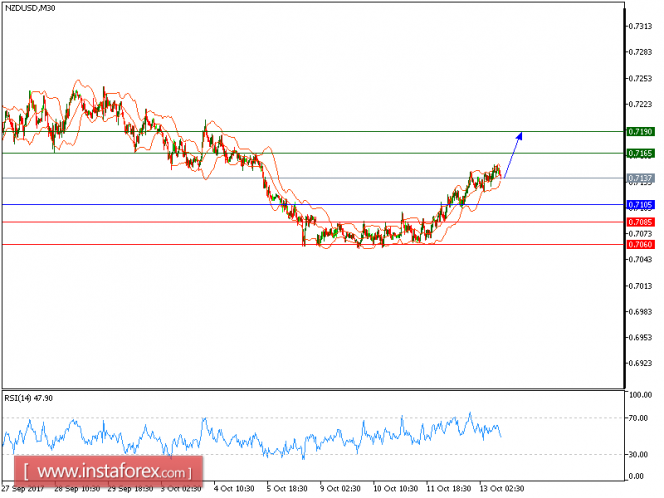This screenshot has height=498, width=664.
Task: Click the 30.00 RSI level label
Action: pos(638,455)
